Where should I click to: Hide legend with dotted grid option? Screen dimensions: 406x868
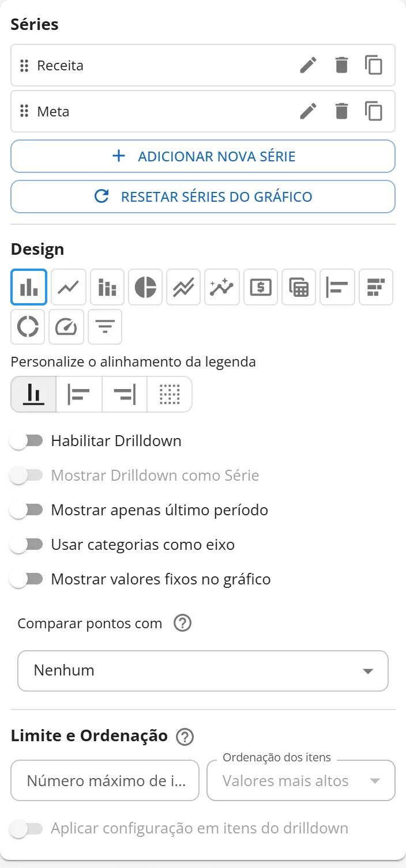pyautogui.click(x=170, y=394)
